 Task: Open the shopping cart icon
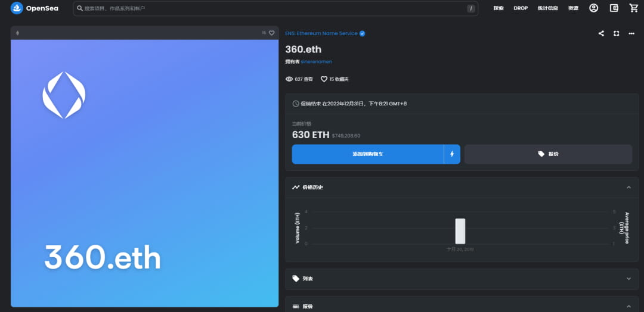[634, 8]
